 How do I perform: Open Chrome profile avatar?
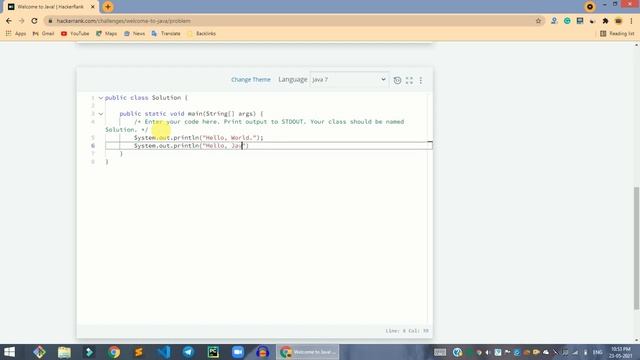[x=618, y=21]
